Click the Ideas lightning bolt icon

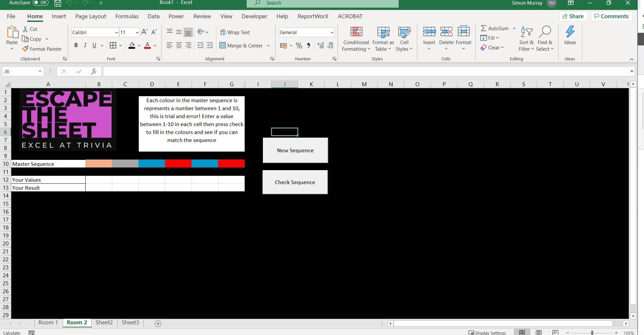pyautogui.click(x=570, y=32)
